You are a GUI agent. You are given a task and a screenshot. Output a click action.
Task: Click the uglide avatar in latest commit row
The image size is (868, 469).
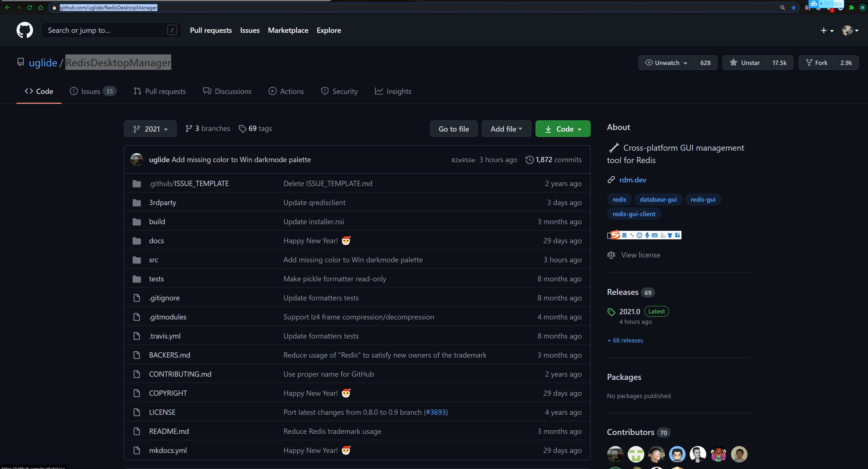pos(137,160)
